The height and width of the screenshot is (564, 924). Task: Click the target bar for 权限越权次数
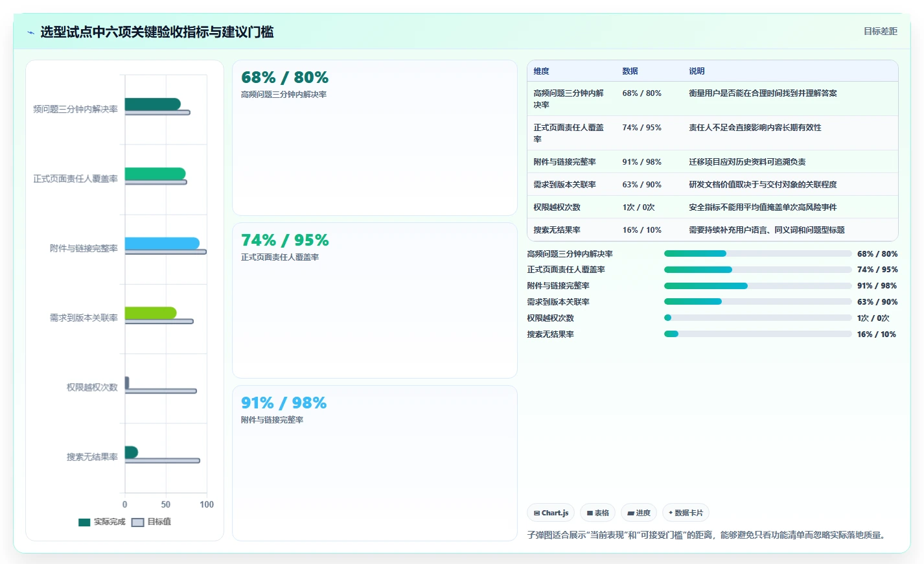(161, 391)
